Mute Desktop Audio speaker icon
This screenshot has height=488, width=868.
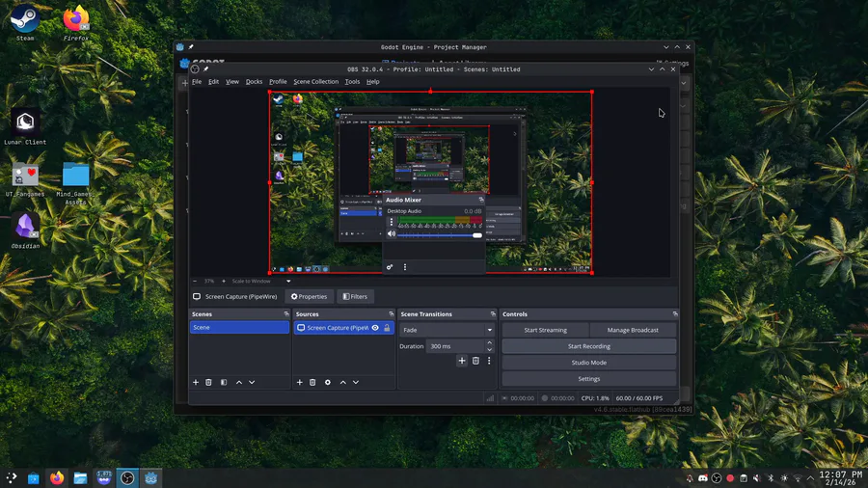pos(392,234)
